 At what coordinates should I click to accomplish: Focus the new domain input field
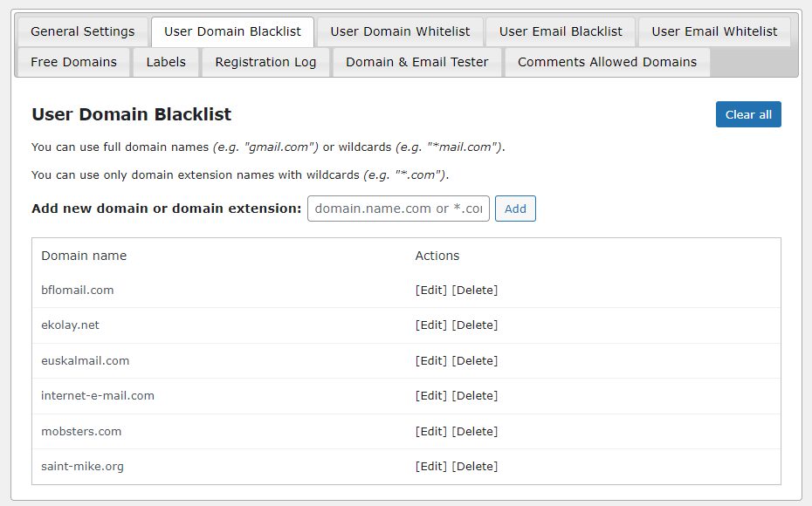(398, 209)
